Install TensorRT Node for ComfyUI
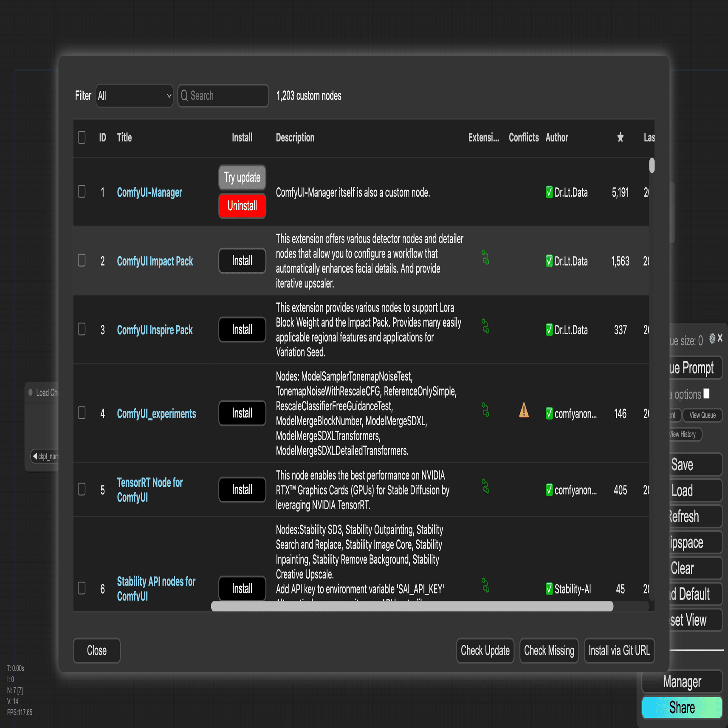This screenshot has height=728, width=728. coord(242,490)
